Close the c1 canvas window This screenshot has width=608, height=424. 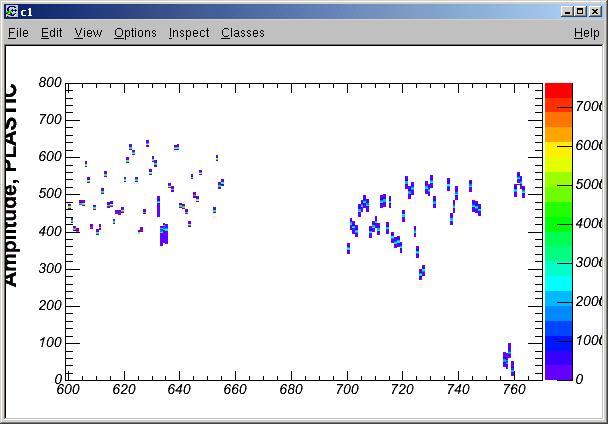(x=595, y=12)
